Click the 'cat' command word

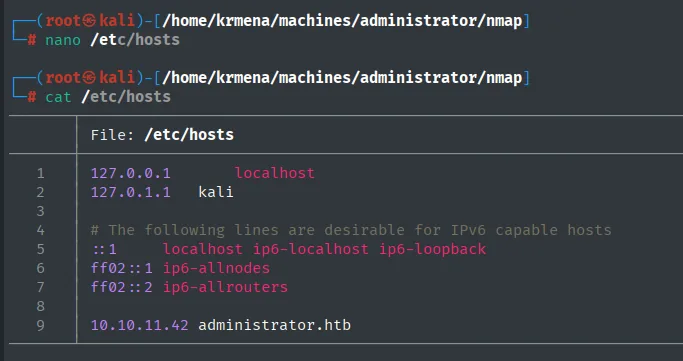[x=58, y=97]
